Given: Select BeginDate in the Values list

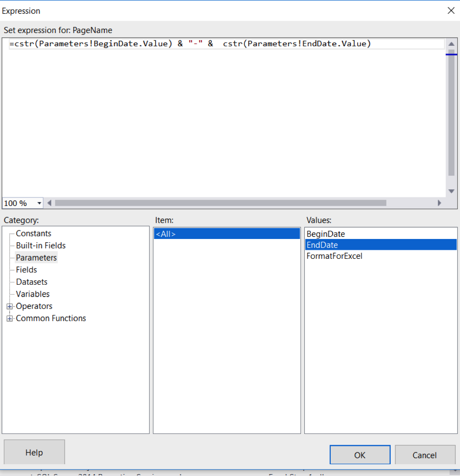Looking at the screenshot, I should click(381, 234).
